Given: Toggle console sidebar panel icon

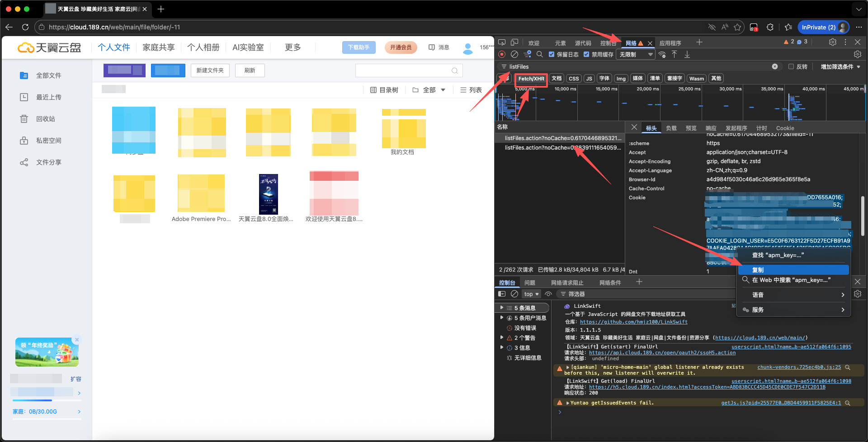Looking at the screenshot, I should pos(502,294).
